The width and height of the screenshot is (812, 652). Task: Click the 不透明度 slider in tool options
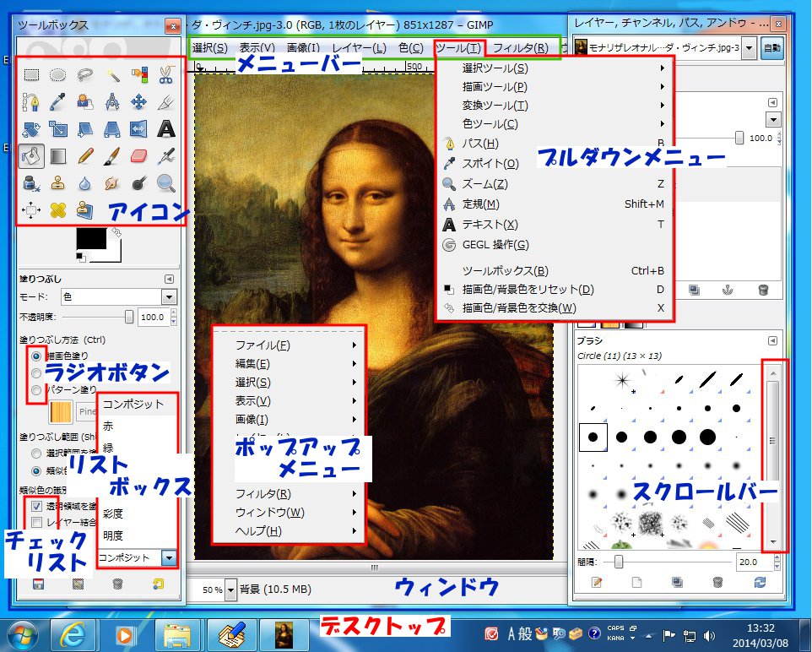point(97,317)
